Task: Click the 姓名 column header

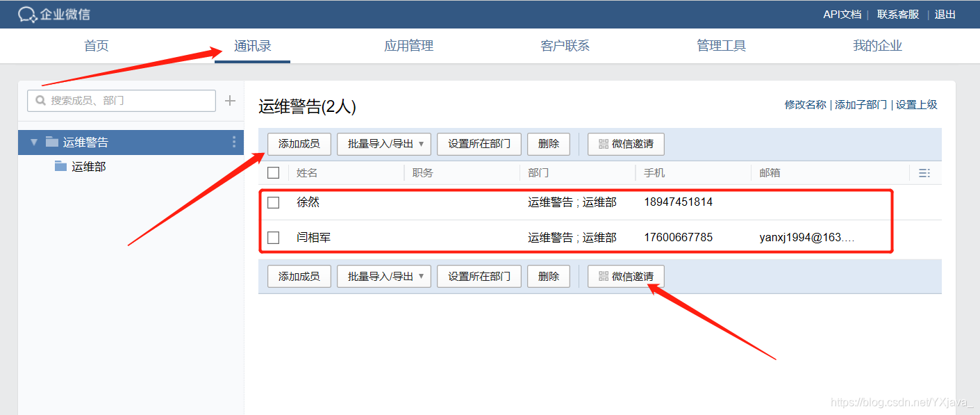Action: click(307, 173)
